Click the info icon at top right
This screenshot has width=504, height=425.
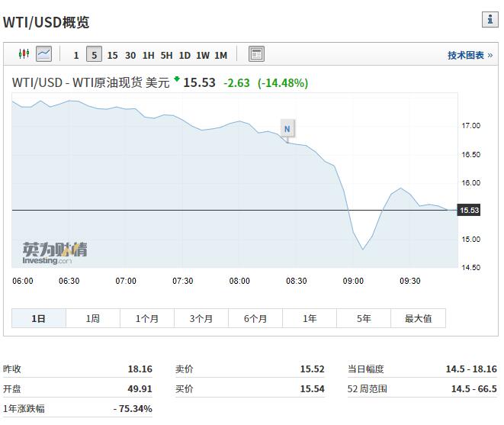click(x=490, y=20)
